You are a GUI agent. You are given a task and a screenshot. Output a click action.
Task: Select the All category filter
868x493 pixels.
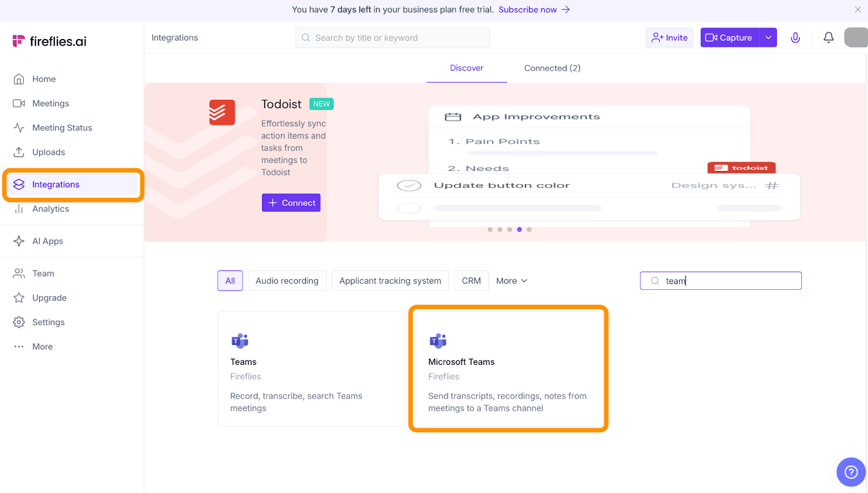tap(230, 281)
